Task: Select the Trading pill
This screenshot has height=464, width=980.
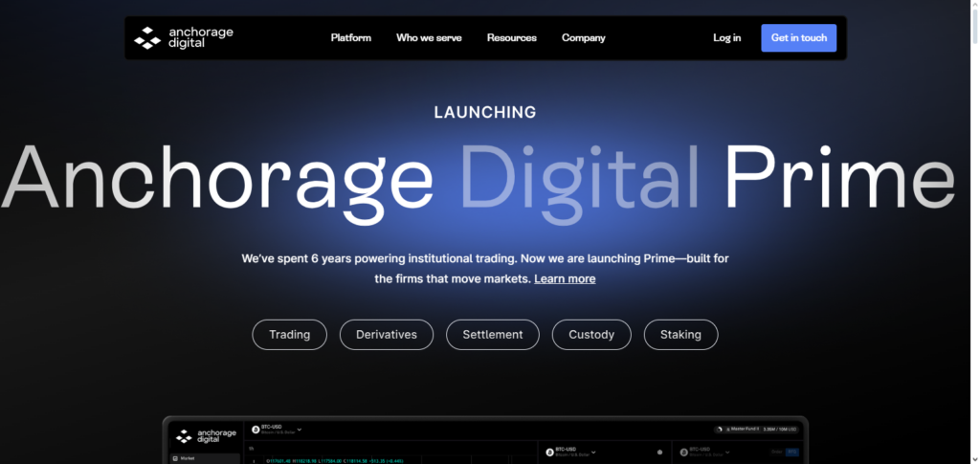Action: pyautogui.click(x=289, y=335)
